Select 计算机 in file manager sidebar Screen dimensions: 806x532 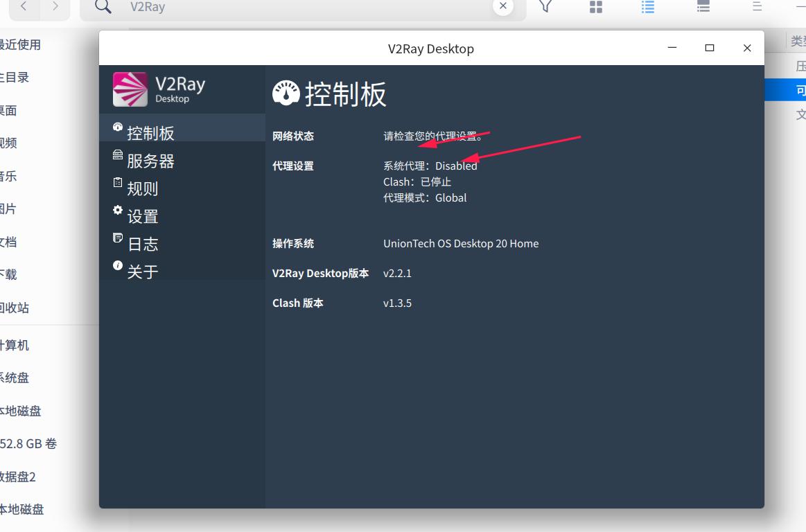(x=15, y=346)
